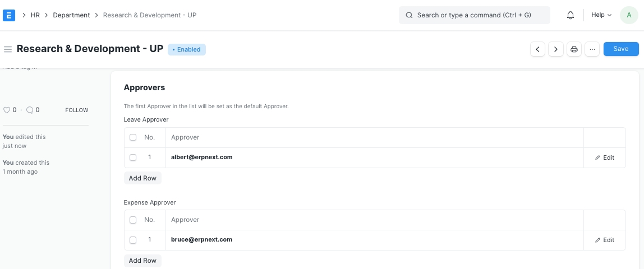
Task: Go to previous department record
Action: tap(537, 49)
